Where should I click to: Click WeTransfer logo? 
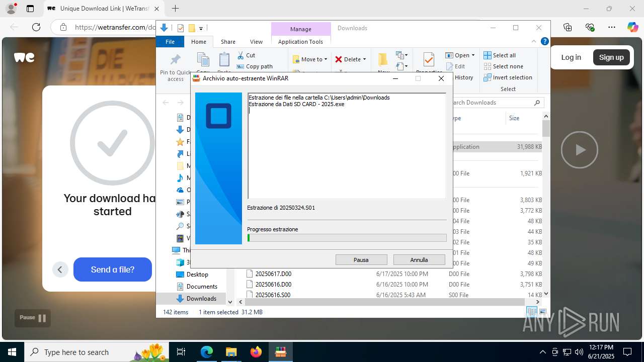pos(24,57)
